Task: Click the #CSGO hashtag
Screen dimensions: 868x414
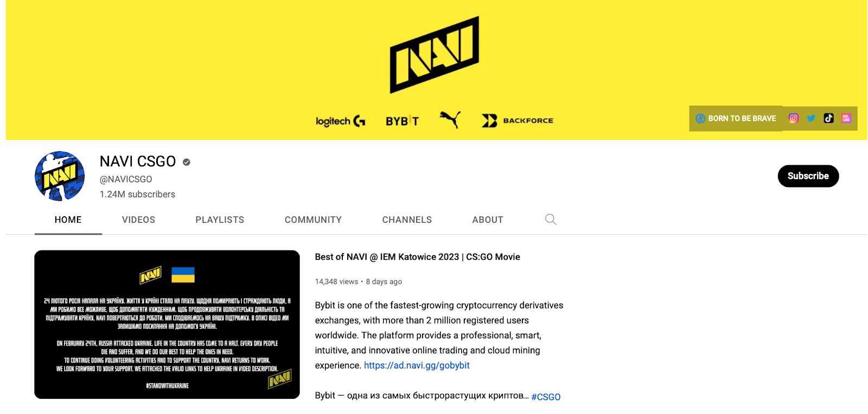Action: (546, 397)
